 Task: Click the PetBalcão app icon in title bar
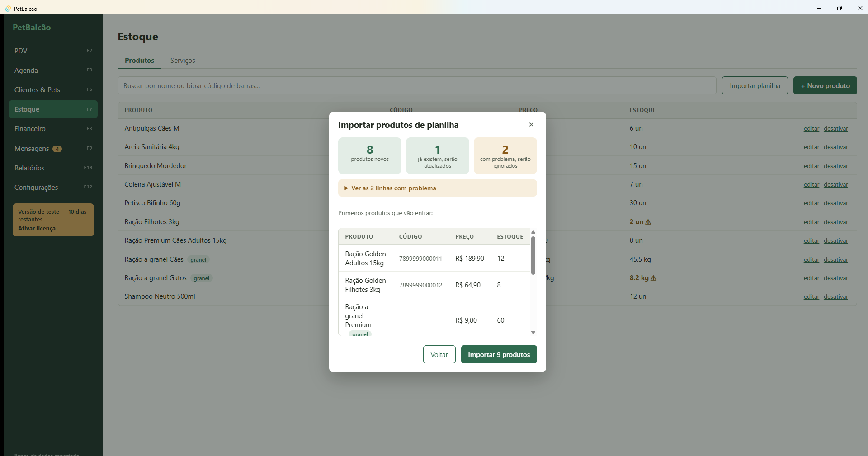point(8,9)
